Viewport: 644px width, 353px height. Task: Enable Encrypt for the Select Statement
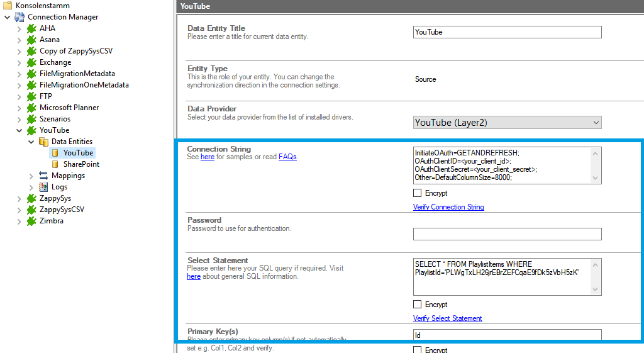[x=418, y=305]
